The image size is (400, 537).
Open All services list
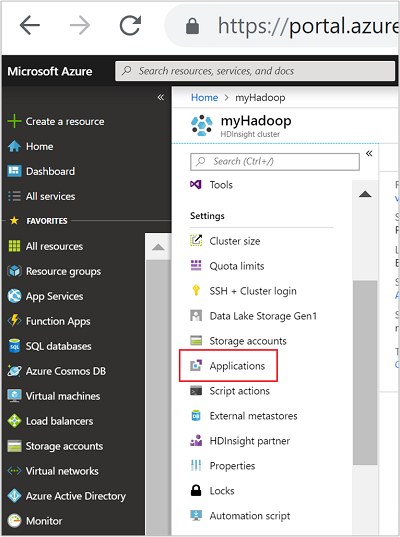coord(50,196)
